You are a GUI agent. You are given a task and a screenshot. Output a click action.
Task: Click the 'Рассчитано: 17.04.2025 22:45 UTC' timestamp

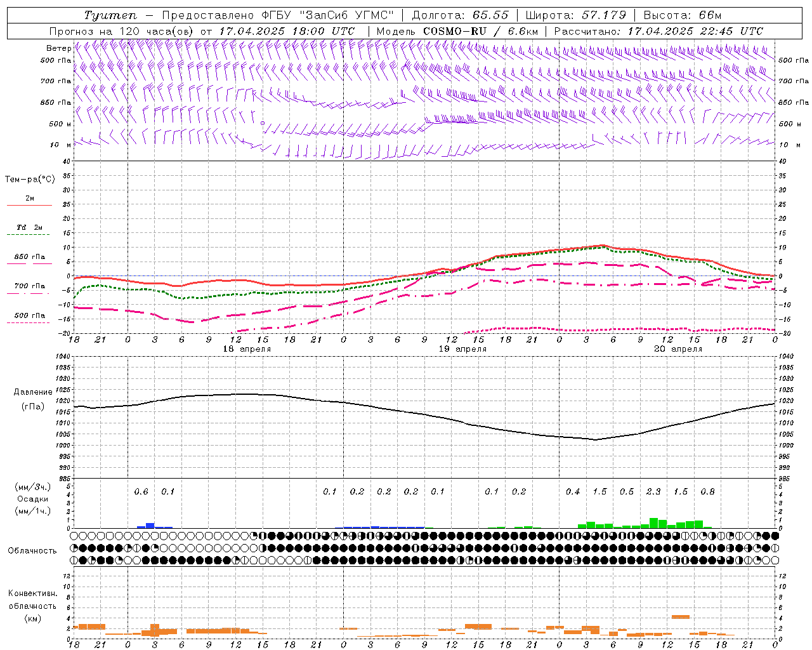click(x=658, y=30)
